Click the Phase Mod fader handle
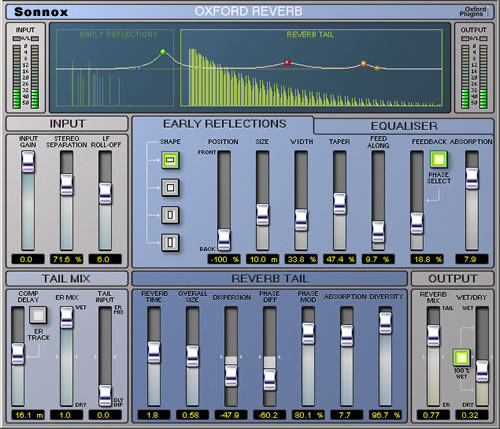Viewport: 500px width, 429px height. [x=308, y=334]
